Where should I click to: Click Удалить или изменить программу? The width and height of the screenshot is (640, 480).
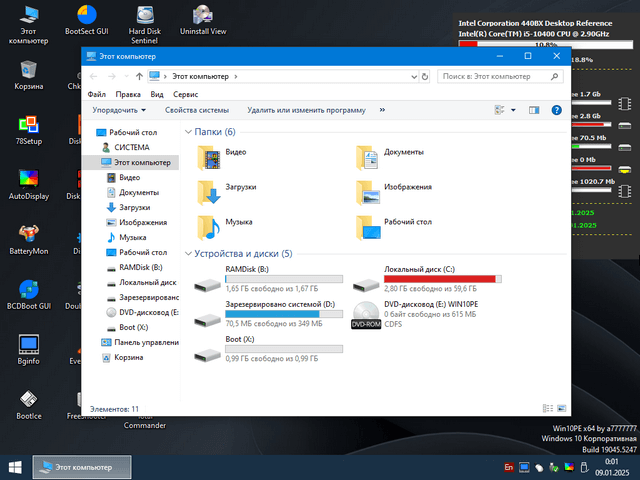click(x=306, y=110)
